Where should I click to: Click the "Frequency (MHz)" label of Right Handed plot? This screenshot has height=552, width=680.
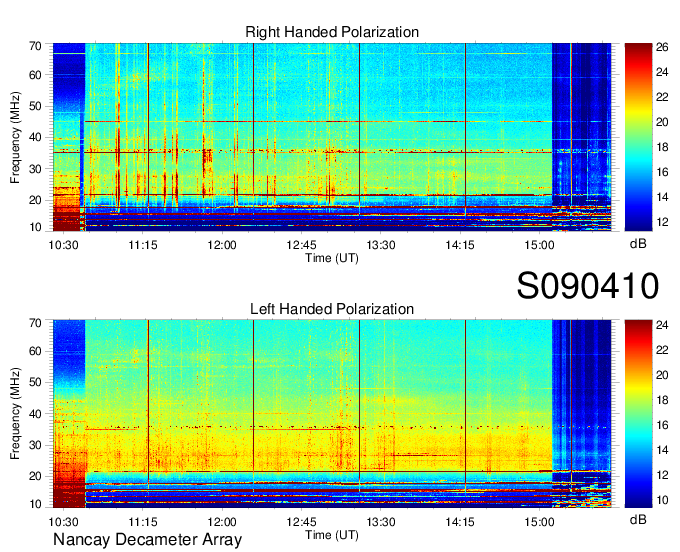click(16, 137)
